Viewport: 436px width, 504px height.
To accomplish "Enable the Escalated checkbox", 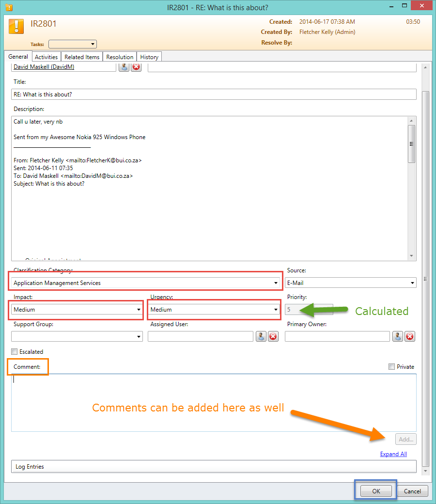I will [x=15, y=352].
